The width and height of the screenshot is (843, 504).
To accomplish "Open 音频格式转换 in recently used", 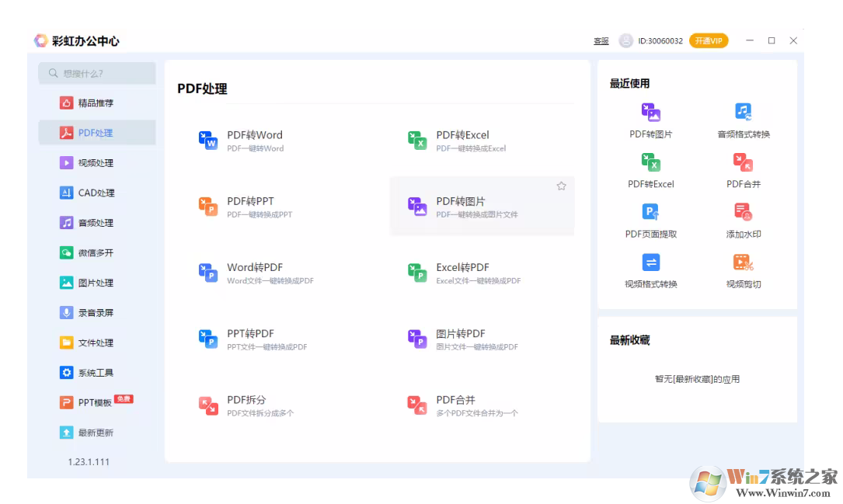I will (744, 112).
